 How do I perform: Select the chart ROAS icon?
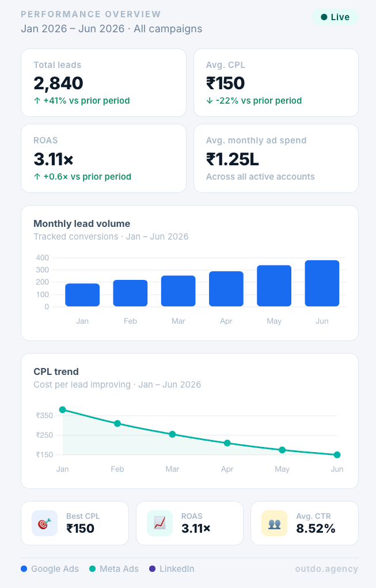coord(159,523)
